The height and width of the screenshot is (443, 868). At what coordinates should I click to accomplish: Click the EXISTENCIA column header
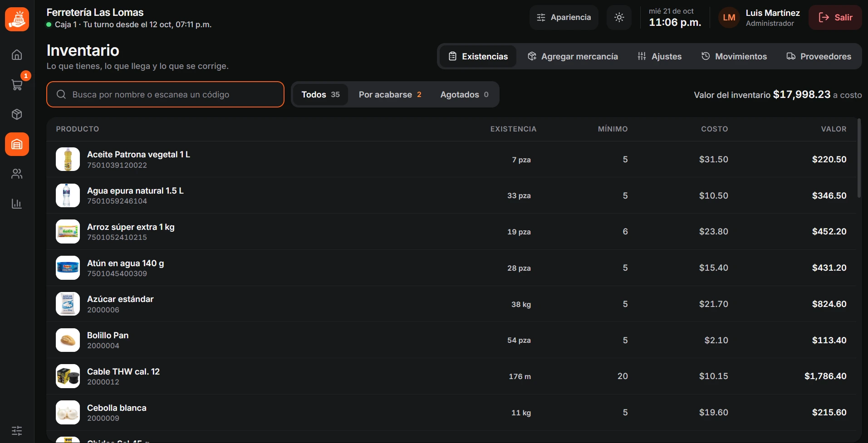[x=513, y=129]
